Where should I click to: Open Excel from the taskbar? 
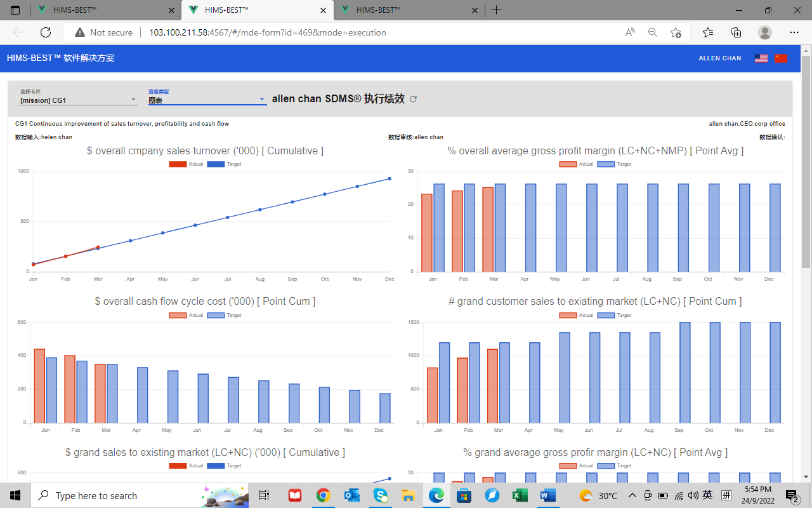tap(520, 495)
